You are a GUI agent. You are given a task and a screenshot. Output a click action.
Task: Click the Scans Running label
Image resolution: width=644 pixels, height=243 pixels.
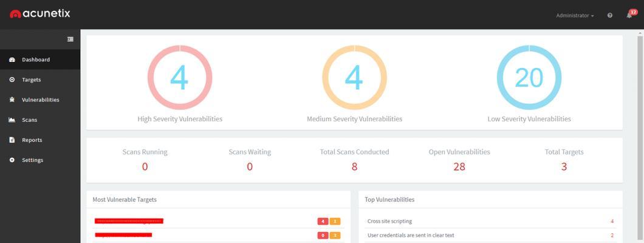pyautogui.click(x=145, y=152)
